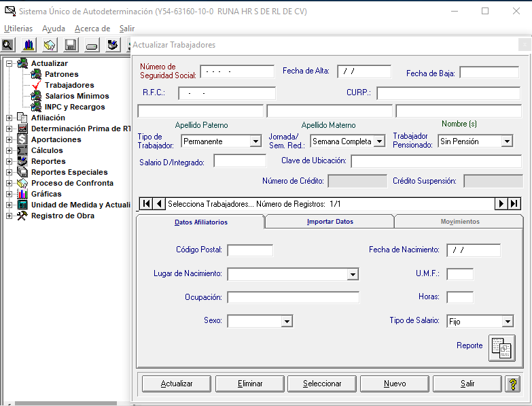
Task: Click the Gráficas bar chart icon
Action: pyautogui.click(x=22, y=194)
